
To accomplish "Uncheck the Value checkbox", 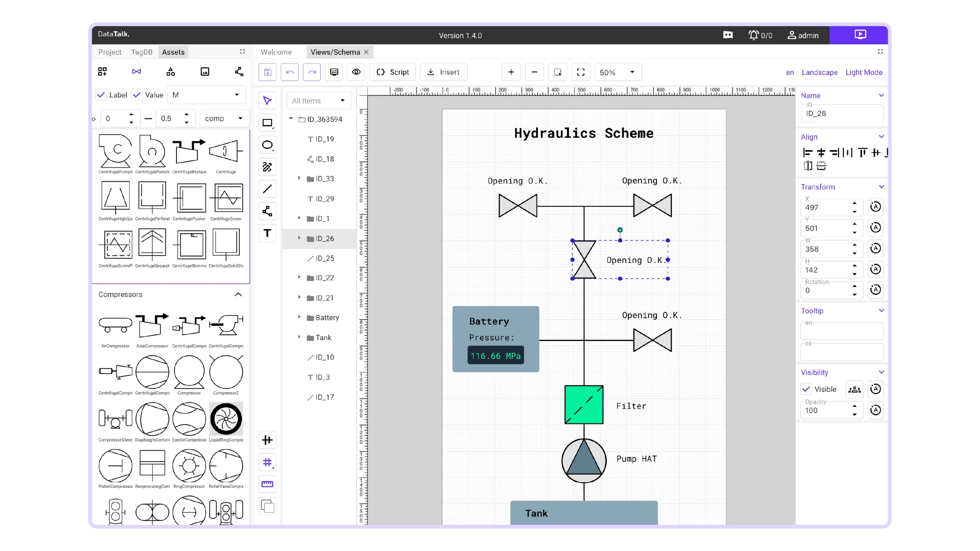I will pos(137,95).
